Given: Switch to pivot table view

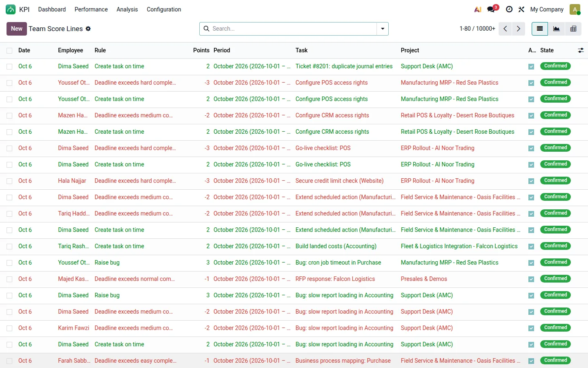Looking at the screenshot, I should pos(573,29).
